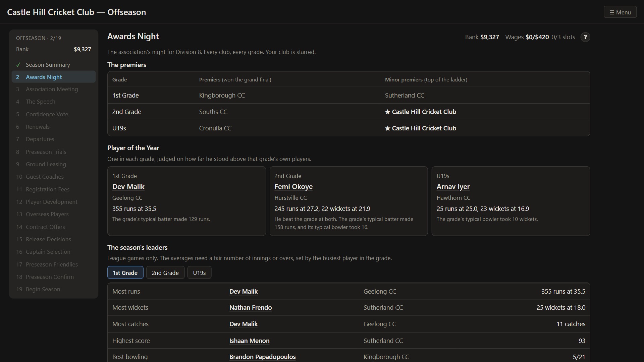The width and height of the screenshot is (644, 362).
Task: Open the Menu button
Action: click(620, 12)
